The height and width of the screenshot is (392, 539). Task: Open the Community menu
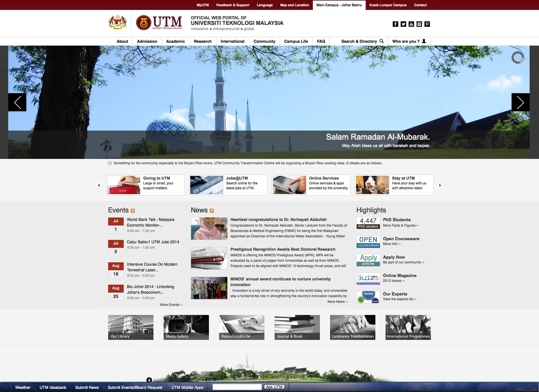click(x=264, y=41)
